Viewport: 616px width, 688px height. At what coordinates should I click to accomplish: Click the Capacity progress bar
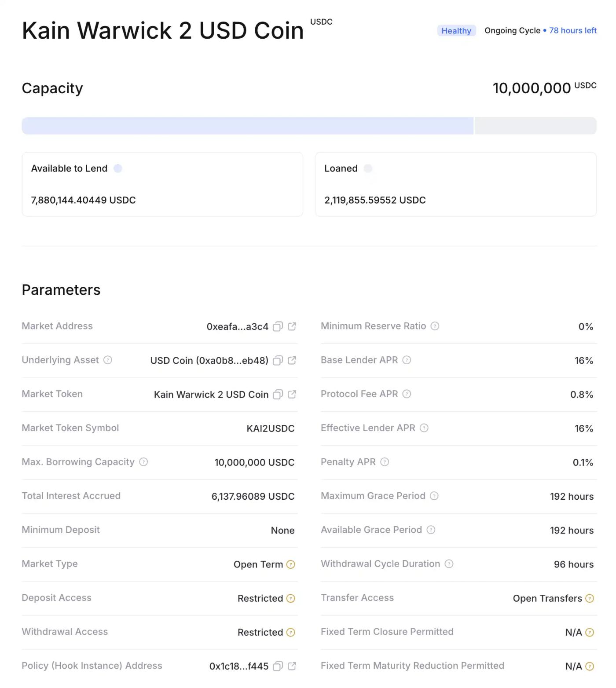309,126
